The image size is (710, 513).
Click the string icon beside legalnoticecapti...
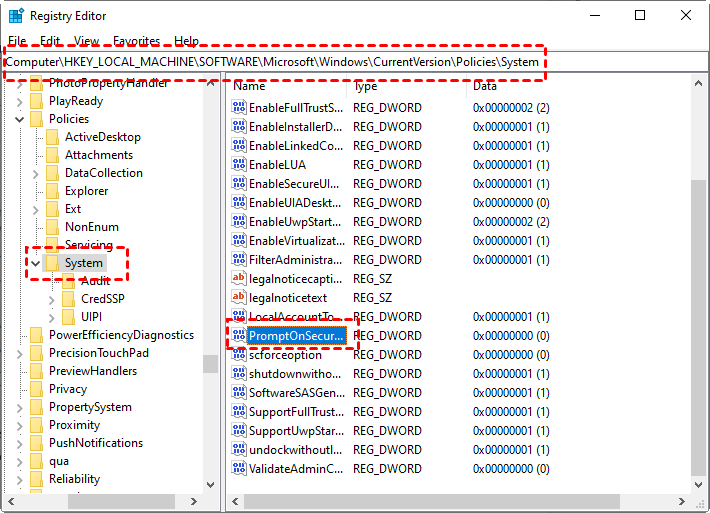[239, 278]
